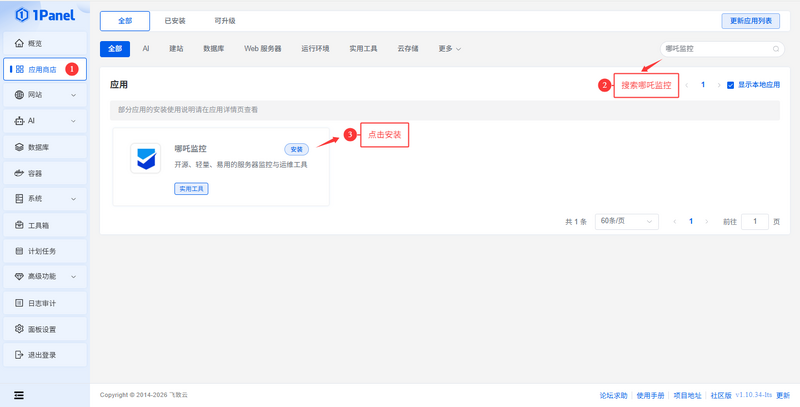Click the 哪吒监控 app logo
Image resolution: width=800 pixels, height=407 pixels.
tap(145, 158)
